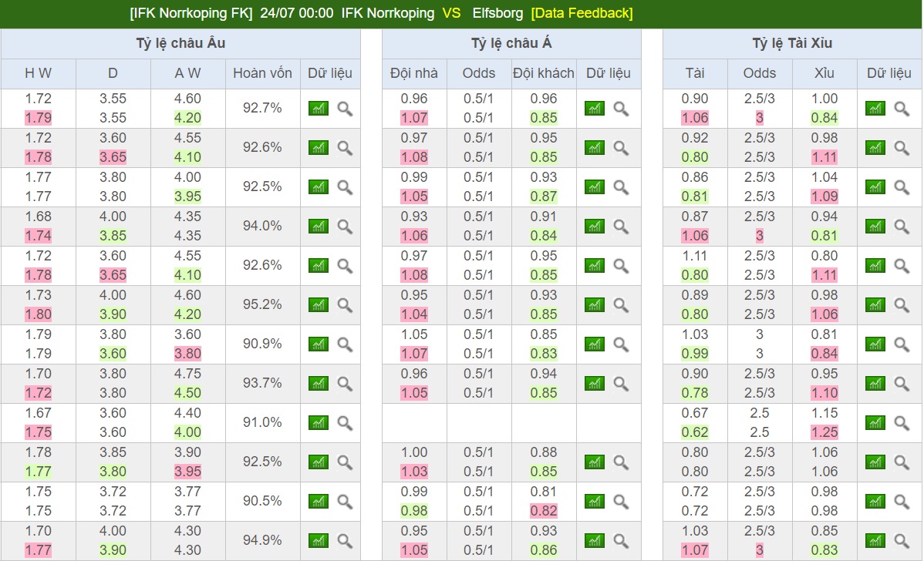Select the 95.2% payout cell
Viewport: 924px width, 561px height.
(262, 304)
